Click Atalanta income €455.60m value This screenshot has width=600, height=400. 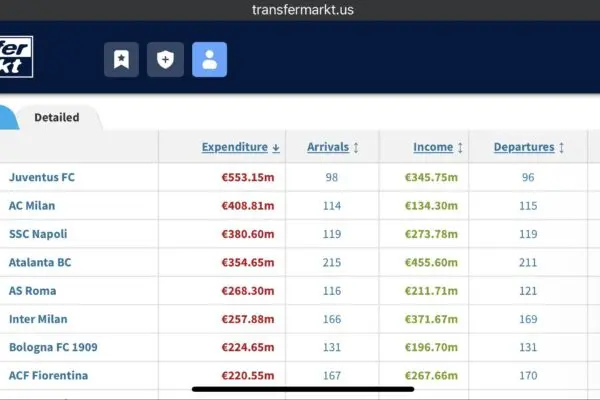pos(431,262)
